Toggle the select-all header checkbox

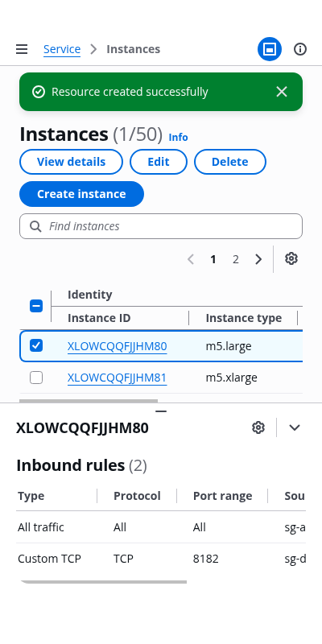pos(36,306)
